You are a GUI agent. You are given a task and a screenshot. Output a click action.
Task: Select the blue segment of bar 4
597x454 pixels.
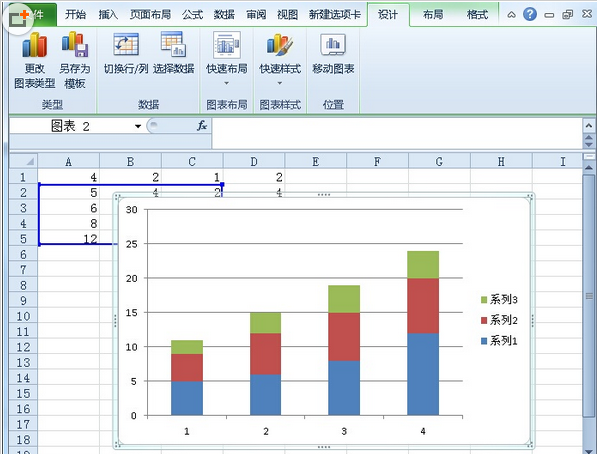point(423,374)
